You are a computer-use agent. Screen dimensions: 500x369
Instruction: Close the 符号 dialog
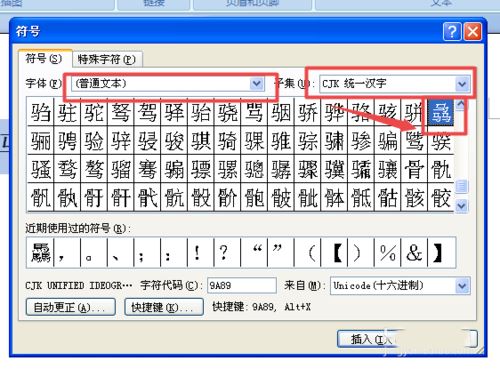click(473, 32)
